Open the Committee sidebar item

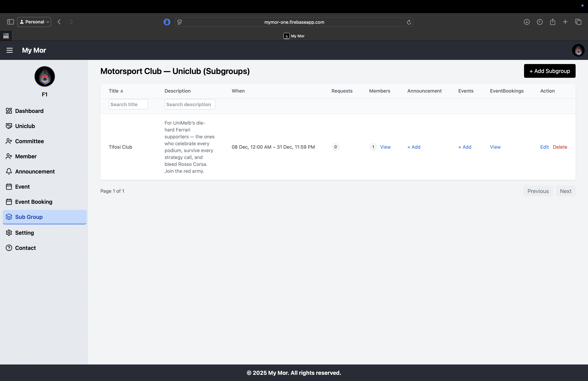point(29,141)
